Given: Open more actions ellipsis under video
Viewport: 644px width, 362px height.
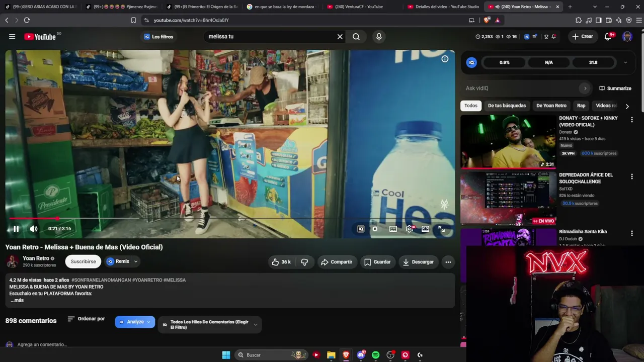Looking at the screenshot, I should 448,262.
